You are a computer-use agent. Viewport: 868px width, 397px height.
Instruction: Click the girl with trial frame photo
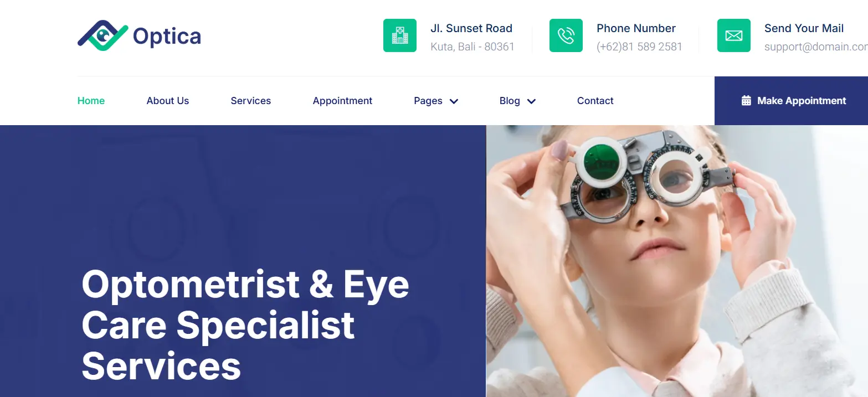(677, 261)
